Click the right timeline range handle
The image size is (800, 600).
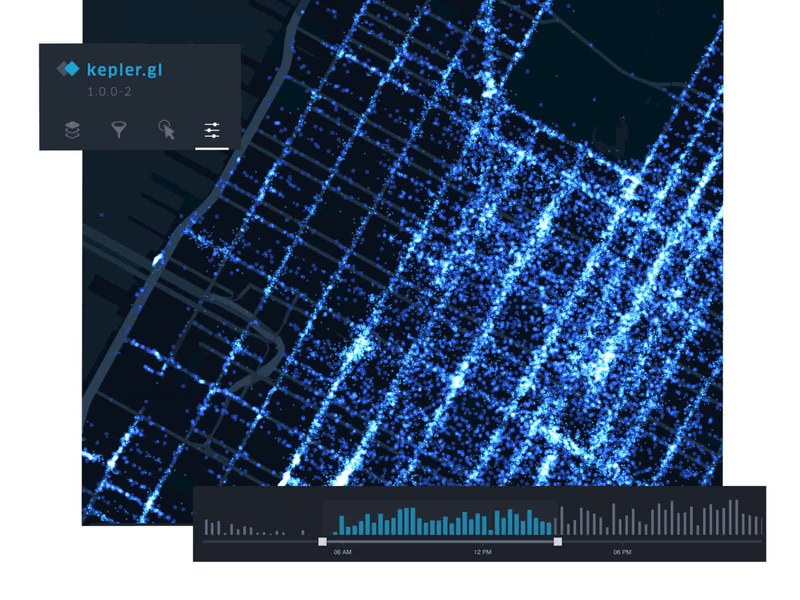tap(558, 541)
